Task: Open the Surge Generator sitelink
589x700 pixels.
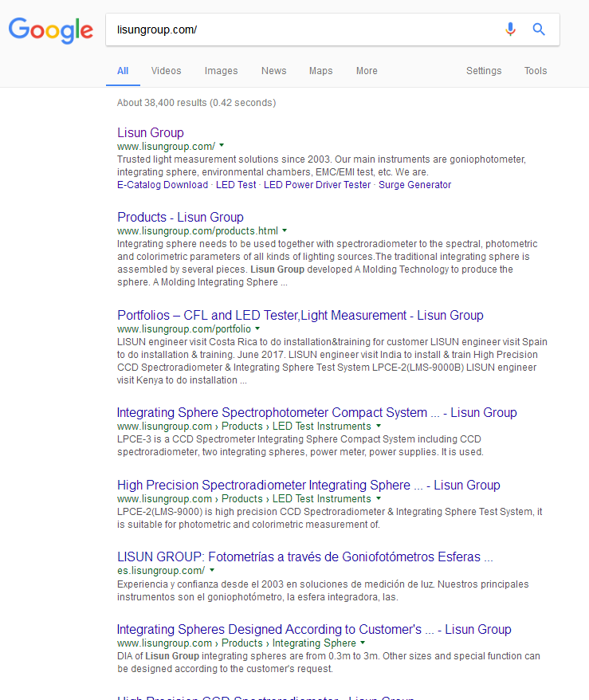Action: (415, 185)
